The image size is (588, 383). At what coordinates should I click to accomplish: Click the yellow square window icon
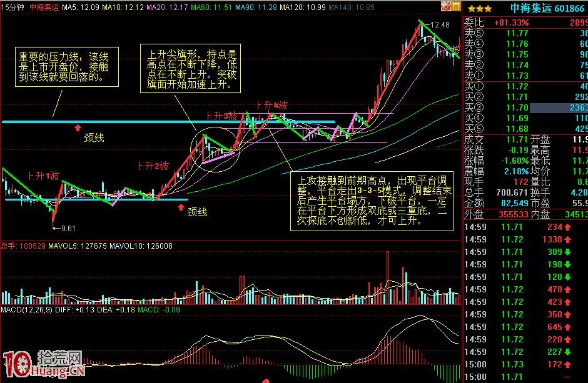(455, 6)
